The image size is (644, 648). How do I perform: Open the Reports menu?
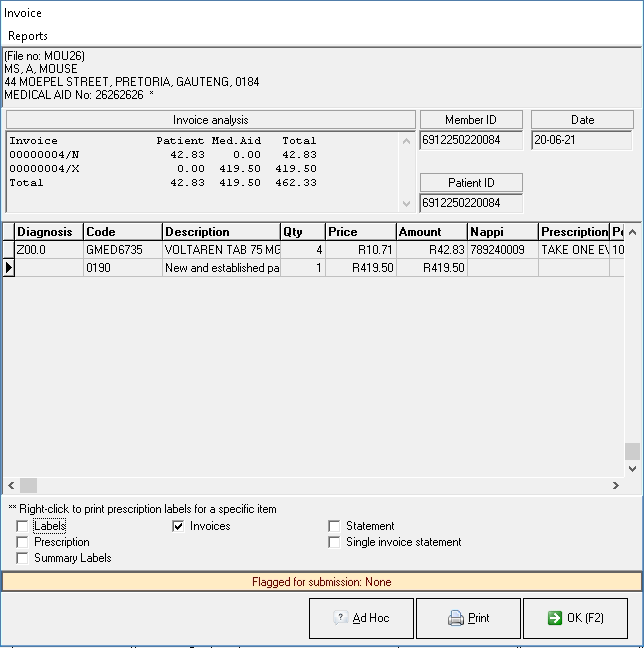pos(28,36)
